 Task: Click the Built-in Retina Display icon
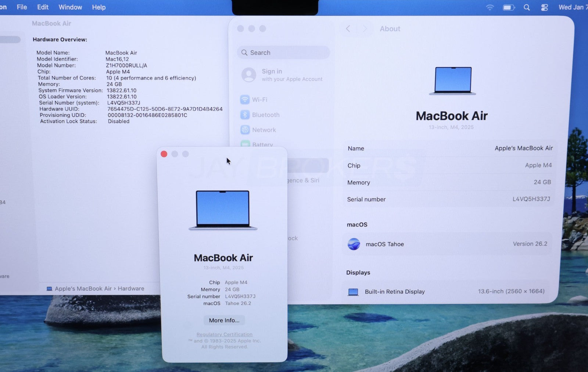click(353, 292)
